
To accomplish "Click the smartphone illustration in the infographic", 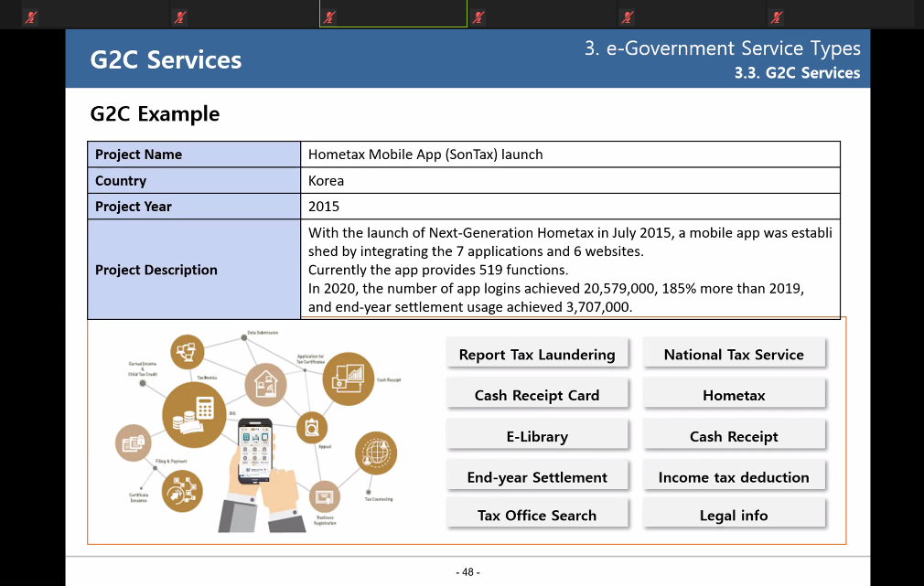I will click(x=255, y=451).
